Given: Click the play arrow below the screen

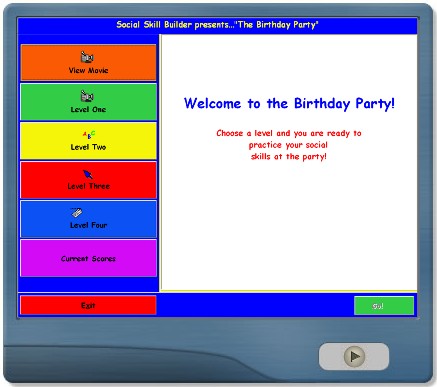Looking at the screenshot, I should [354, 356].
